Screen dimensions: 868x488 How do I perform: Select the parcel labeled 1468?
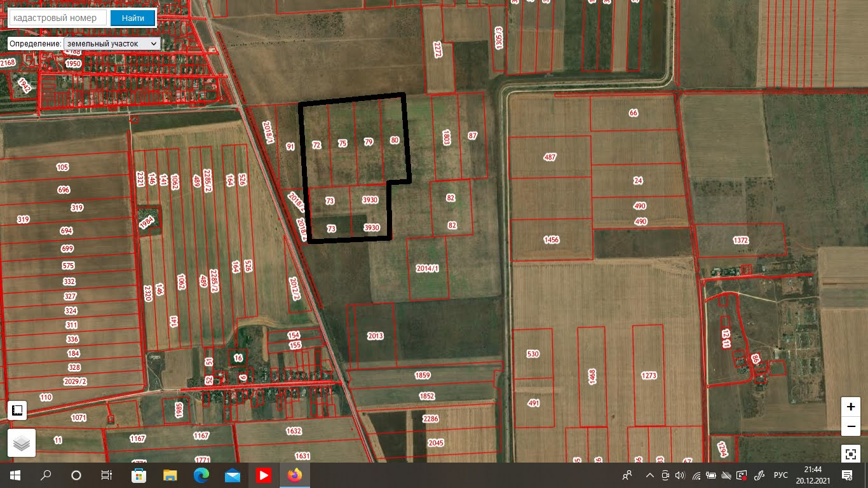click(592, 377)
